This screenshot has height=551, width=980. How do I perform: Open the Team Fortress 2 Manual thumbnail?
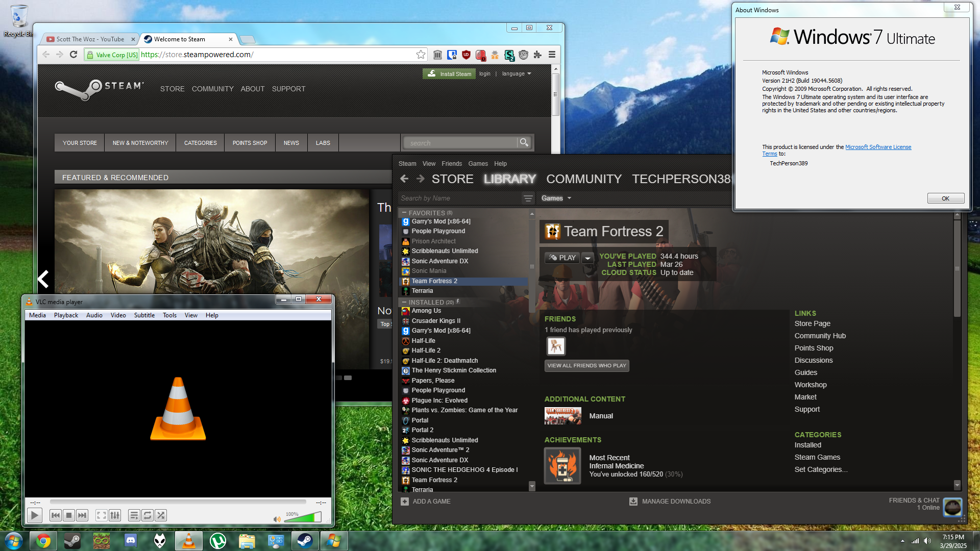click(x=562, y=416)
